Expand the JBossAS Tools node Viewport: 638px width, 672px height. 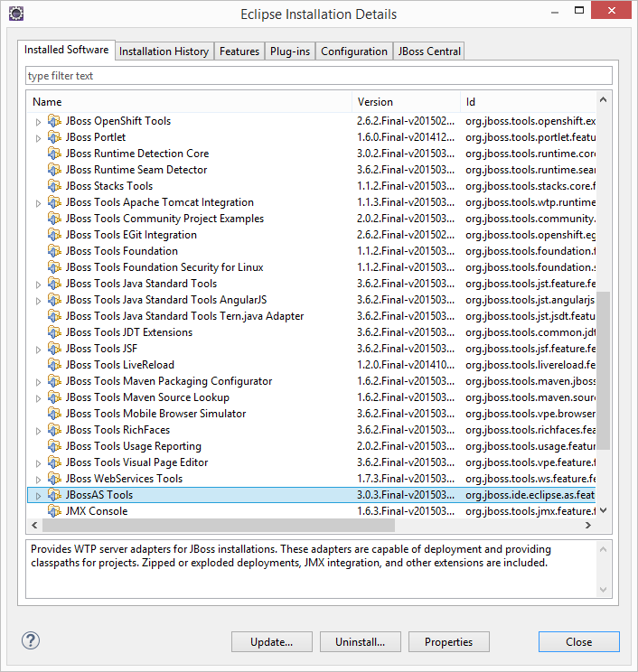tap(38, 496)
